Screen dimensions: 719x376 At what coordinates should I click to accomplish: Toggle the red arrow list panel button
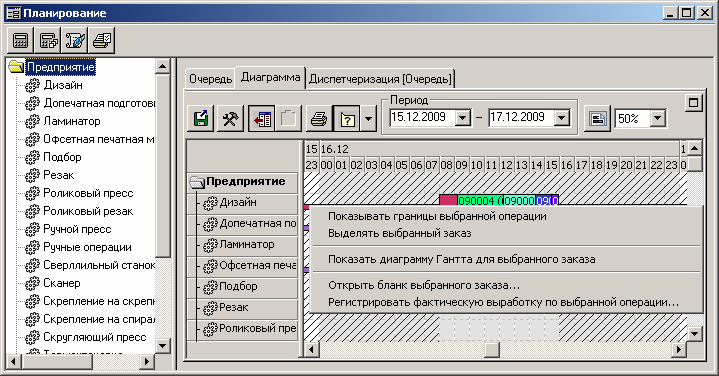click(261, 119)
